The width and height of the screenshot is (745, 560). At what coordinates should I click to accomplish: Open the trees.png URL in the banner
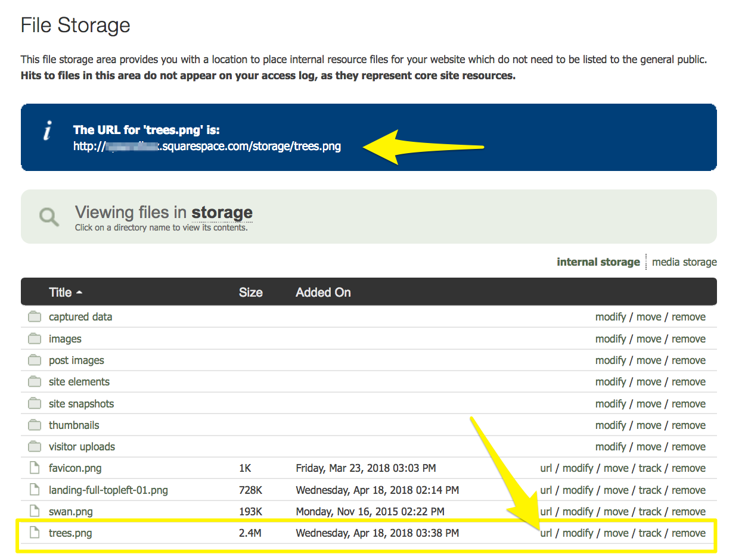pos(207,146)
